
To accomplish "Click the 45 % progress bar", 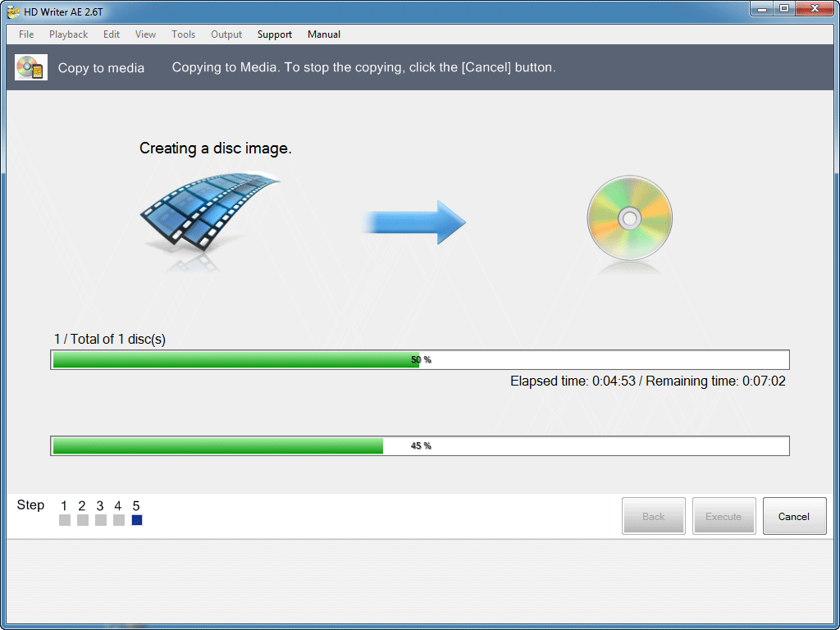I will click(x=420, y=445).
